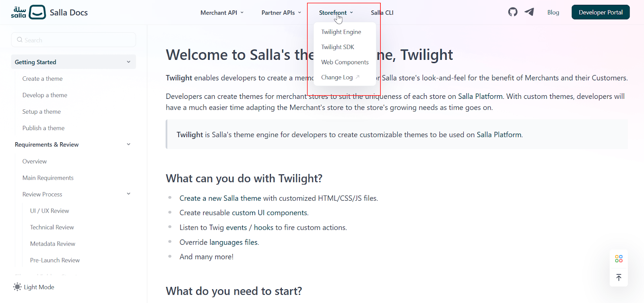Screen dimensions: 644x303
Task: Click the Requirements & Review section label
Action: coord(47,145)
